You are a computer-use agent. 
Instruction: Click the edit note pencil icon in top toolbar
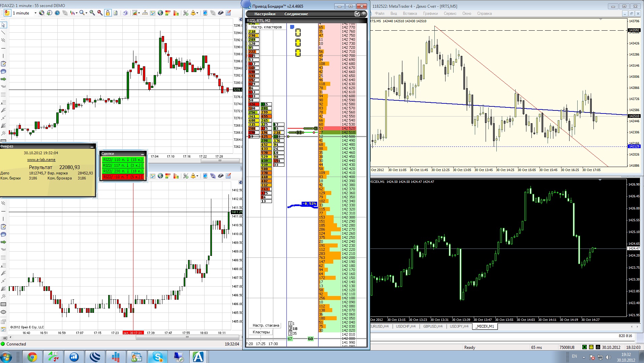coord(228,13)
